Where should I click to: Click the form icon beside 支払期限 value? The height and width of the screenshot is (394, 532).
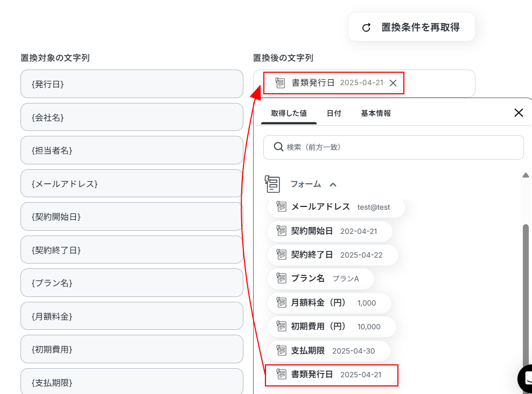(281, 350)
